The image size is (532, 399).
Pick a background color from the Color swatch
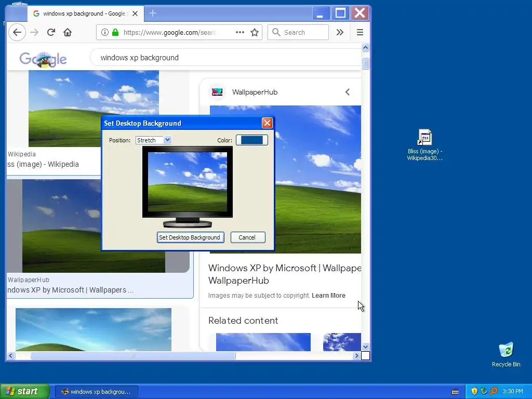(252, 140)
